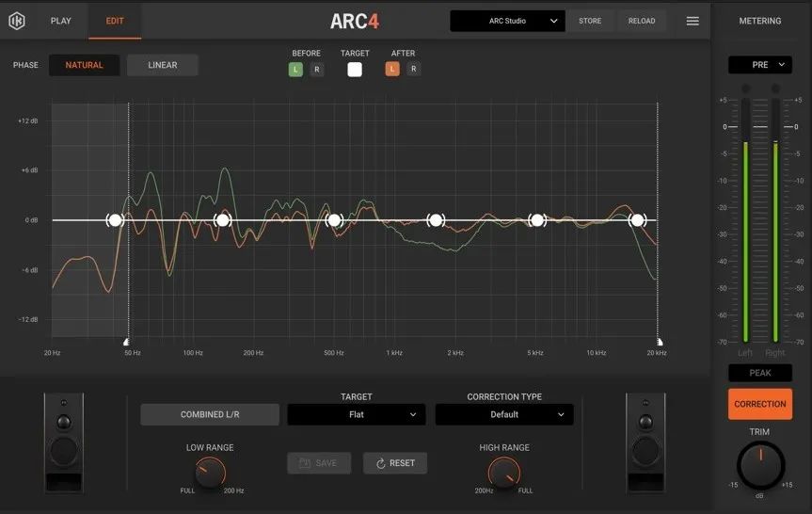Viewport: 812px width, 514px height.
Task: Select the 500 Hz target curve node
Action: tap(334, 220)
